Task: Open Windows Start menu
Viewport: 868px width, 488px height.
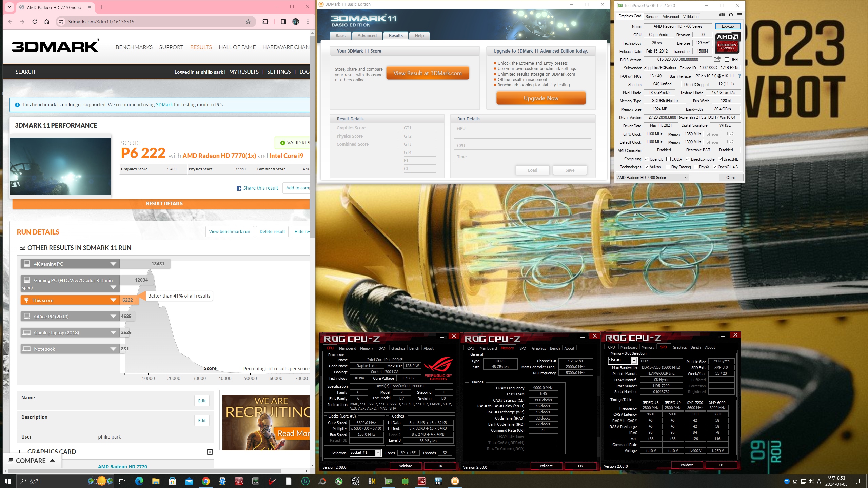Action: 8,481
